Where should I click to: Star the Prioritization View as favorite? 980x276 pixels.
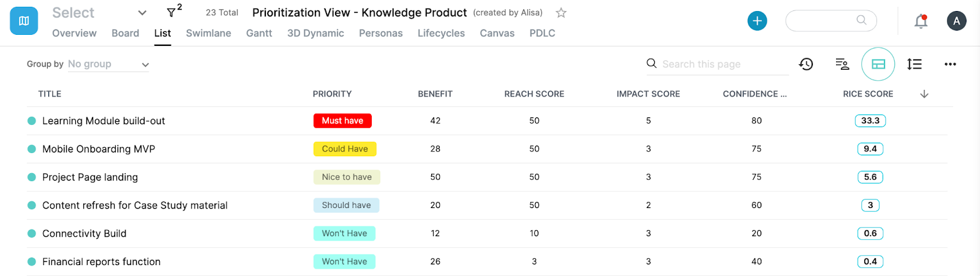561,13
